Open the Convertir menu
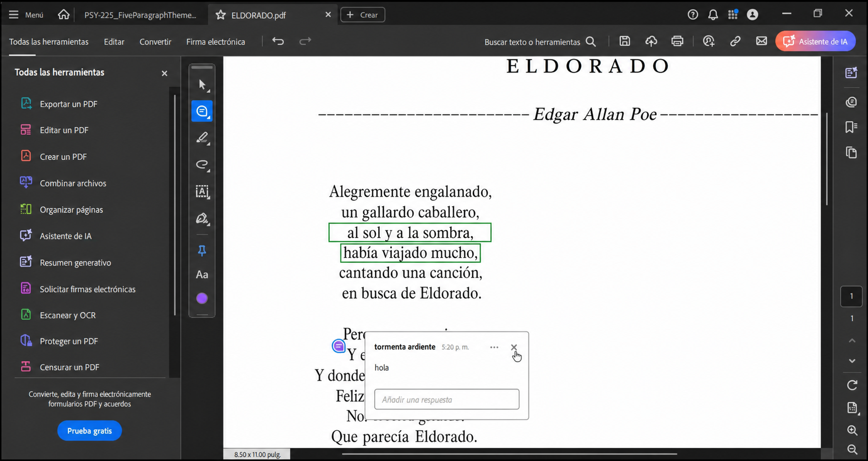This screenshot has width=868, height=461. (155, 42)
